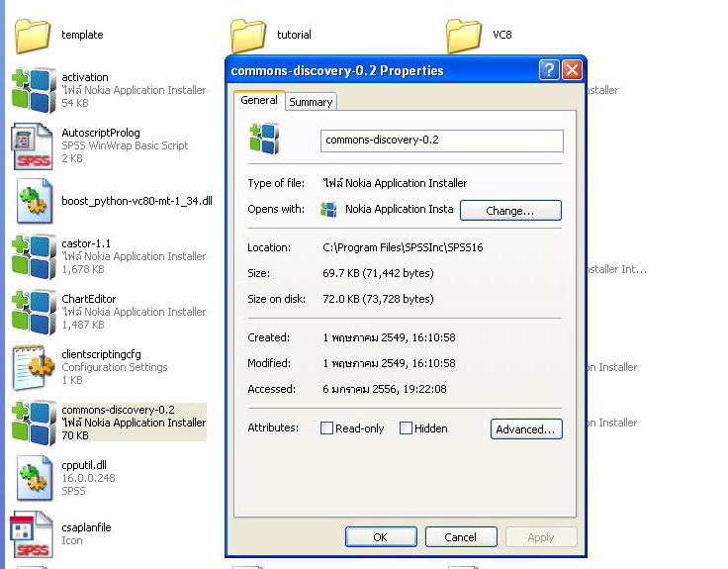
Task: Click the 'boost_python-vc80-mt-1_34.dll' file name
Action: [136, 201]
